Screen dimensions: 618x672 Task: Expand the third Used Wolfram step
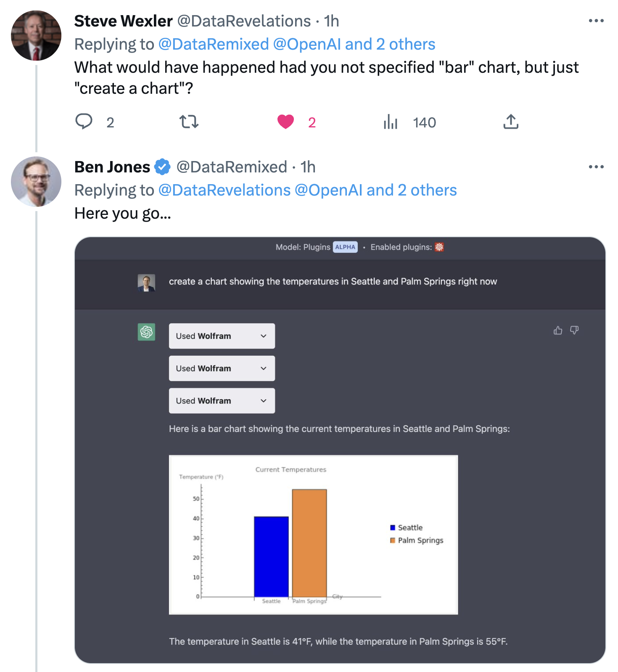click(x=222, y=401)
